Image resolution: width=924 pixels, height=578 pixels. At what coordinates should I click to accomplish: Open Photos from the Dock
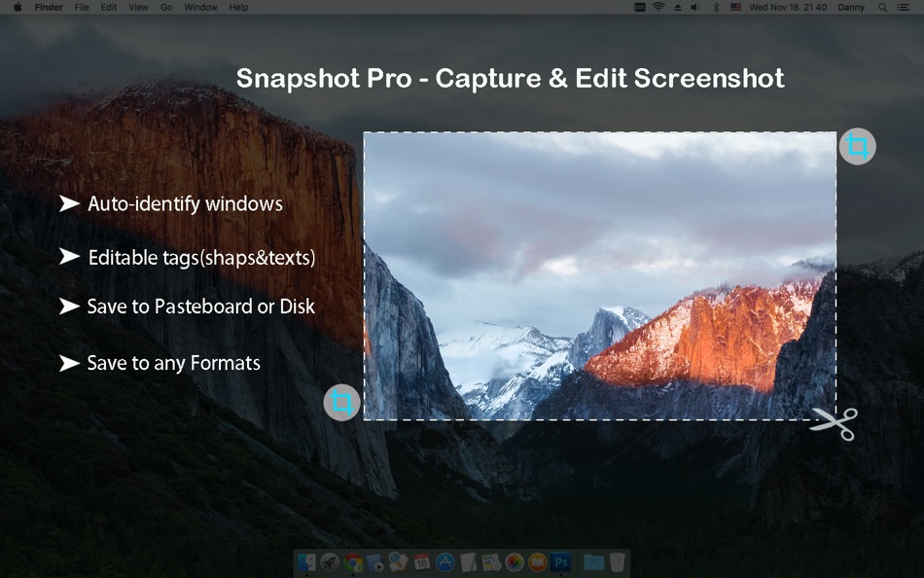pyautogui.click(x=515, y=562)
